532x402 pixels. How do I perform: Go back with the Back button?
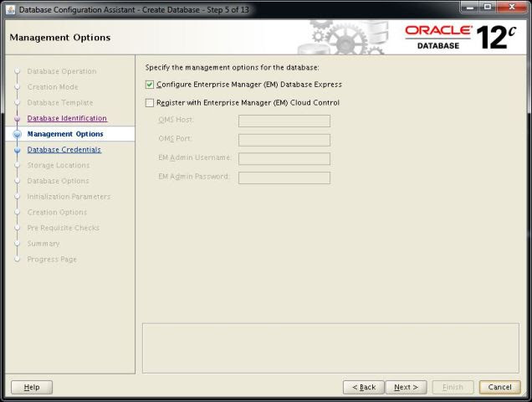[364, 387]
